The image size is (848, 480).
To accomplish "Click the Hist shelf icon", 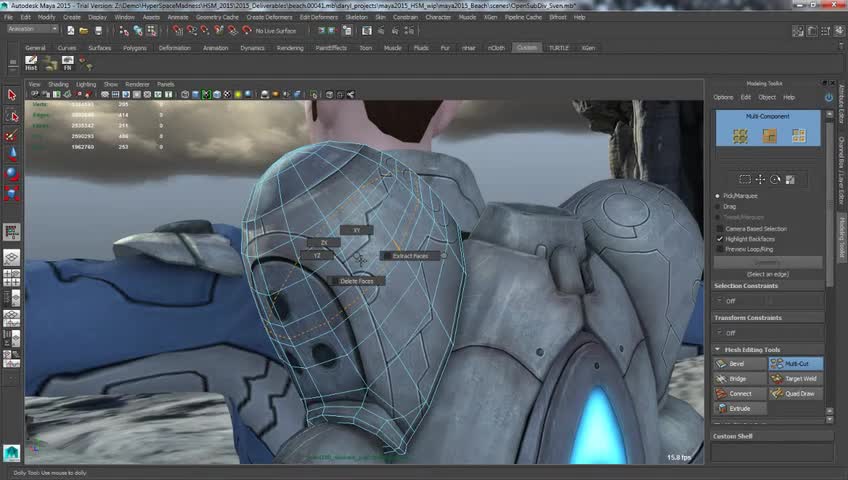I will click(x=31, y=63).
